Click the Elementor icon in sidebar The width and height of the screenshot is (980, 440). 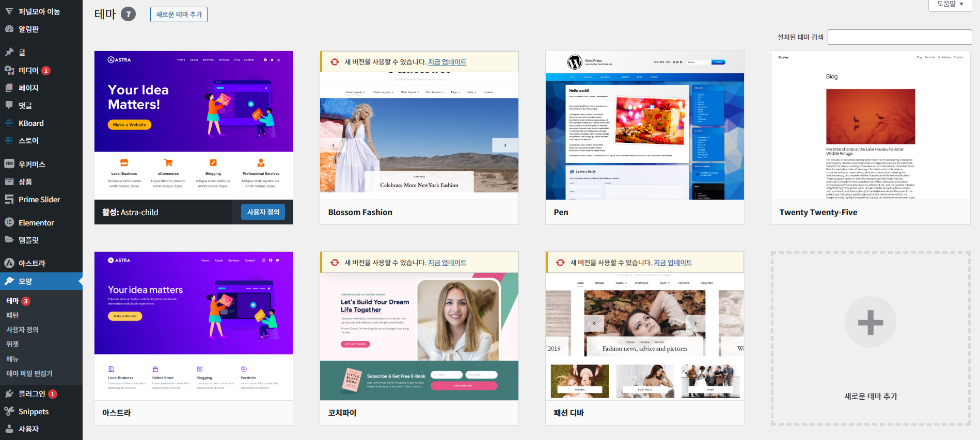coord(9,222)
